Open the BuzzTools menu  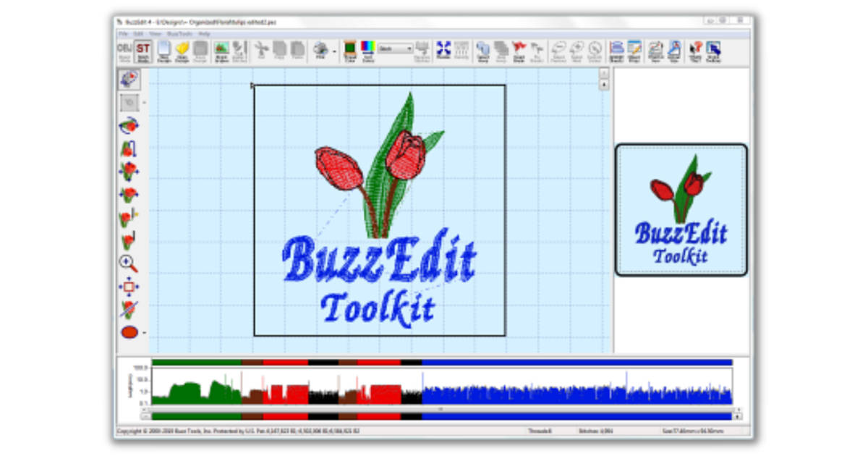pyautogui.click(x=176, y=33)
